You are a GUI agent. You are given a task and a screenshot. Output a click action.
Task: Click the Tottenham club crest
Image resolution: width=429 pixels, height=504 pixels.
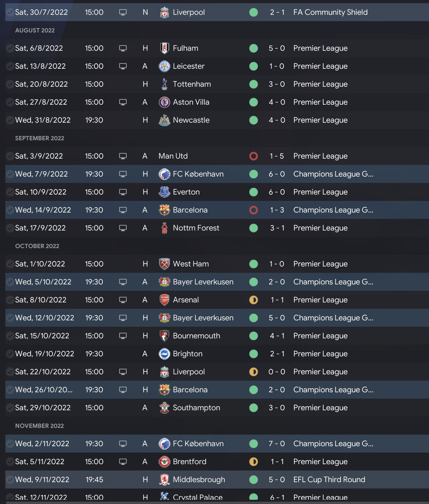click(164, 84)
